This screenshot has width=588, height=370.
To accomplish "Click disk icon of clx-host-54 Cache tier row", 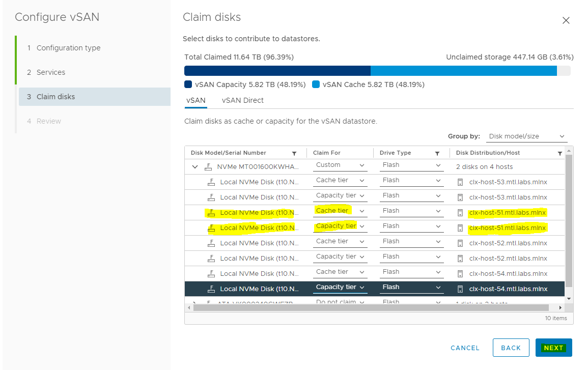I will pos(211,274).
